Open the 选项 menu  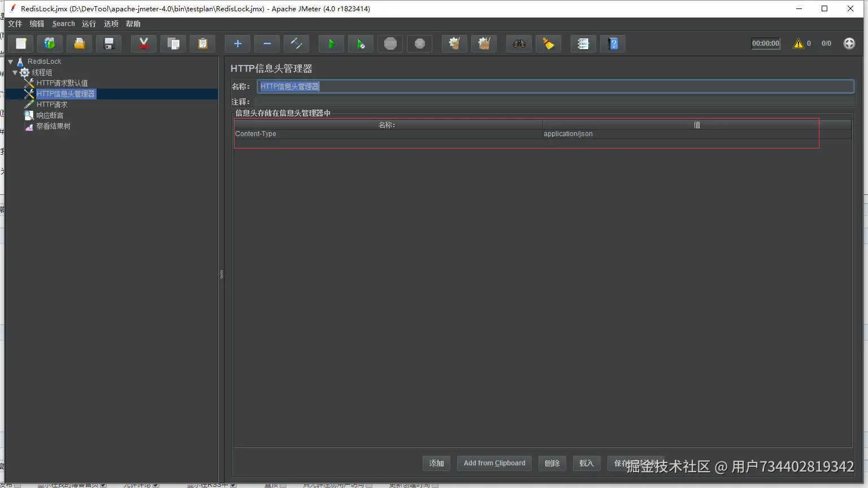click(111, 24)
